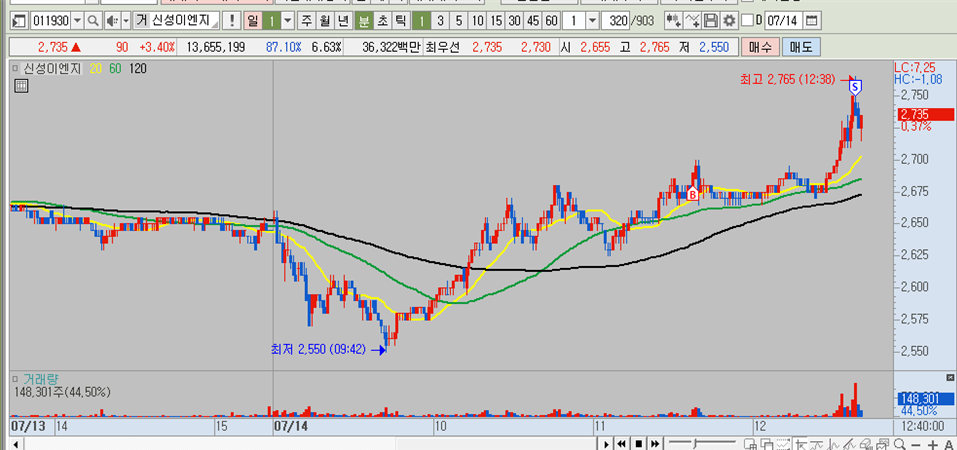
Task: Open the chart layout icon left of stock code
Action: click(x=19, y=21)
